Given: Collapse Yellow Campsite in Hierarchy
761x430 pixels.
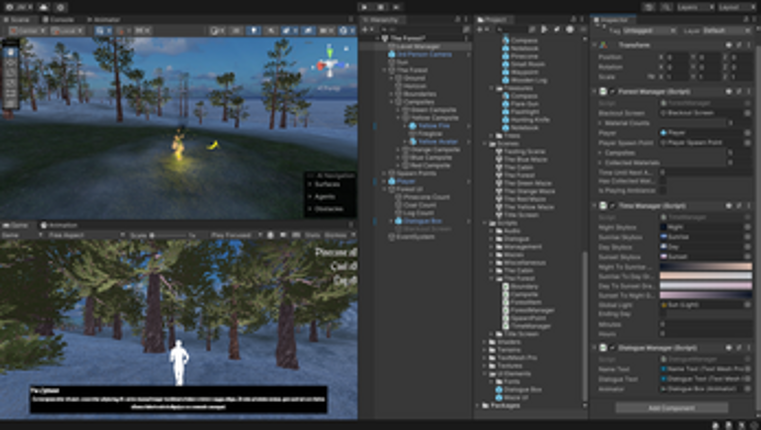Looking at the screenshot, I should [x=399, y=118].
